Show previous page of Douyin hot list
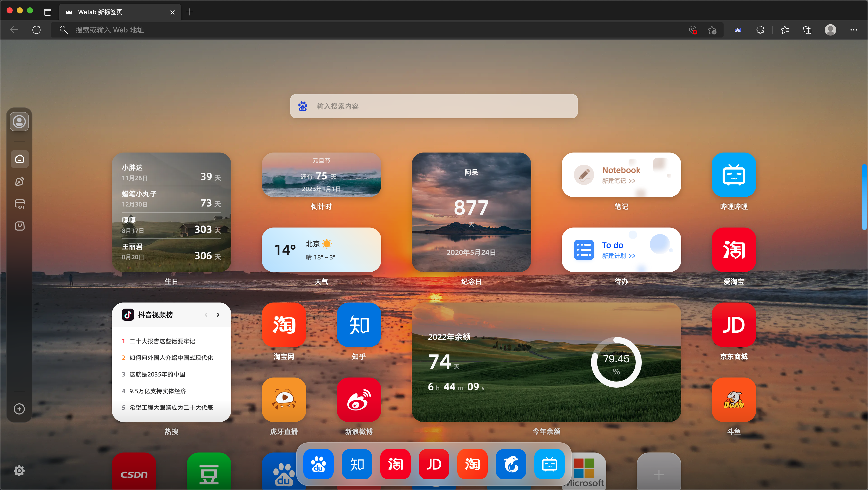This screenshot has height=490, width=868. pos(206,314)
